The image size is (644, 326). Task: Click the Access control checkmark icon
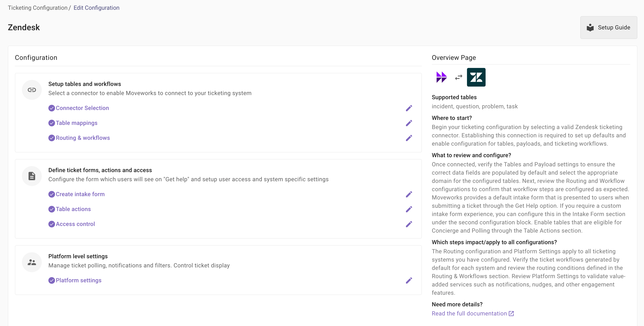click(x=51, y=224)
